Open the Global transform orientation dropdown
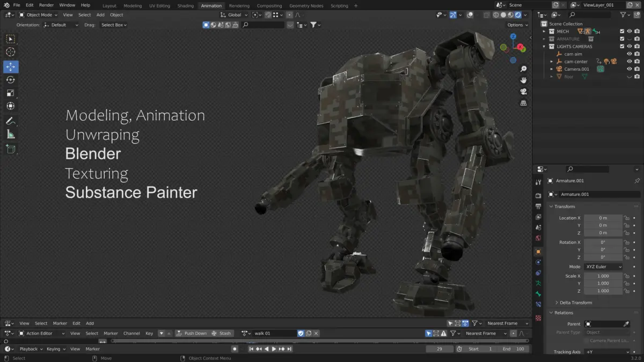 [236, 15]
